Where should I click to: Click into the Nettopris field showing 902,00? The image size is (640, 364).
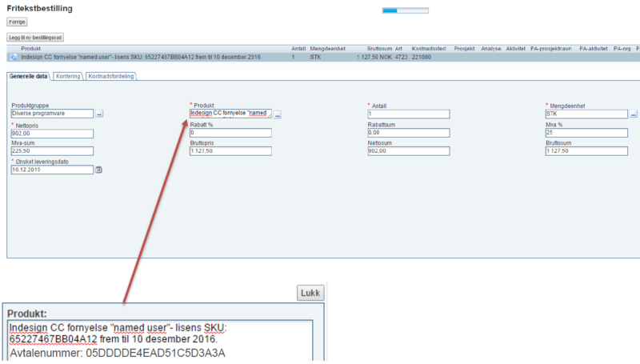52,134
